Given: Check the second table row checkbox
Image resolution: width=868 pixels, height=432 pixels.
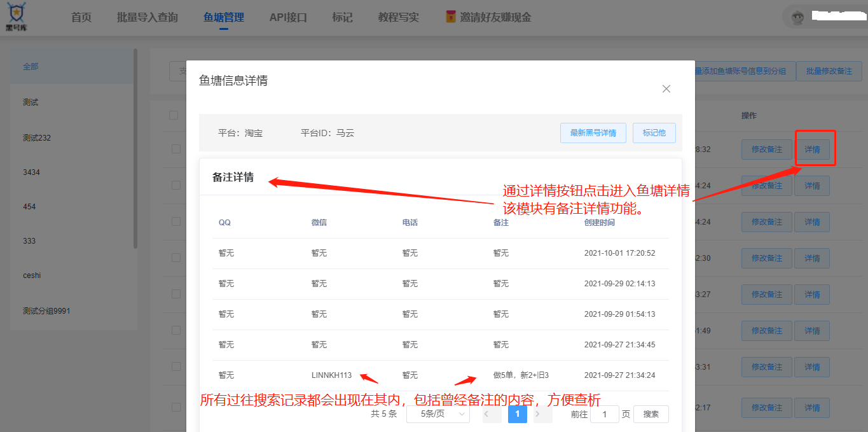Looking at the screenshot, I should pyautogui.click(x=176, y=185).
